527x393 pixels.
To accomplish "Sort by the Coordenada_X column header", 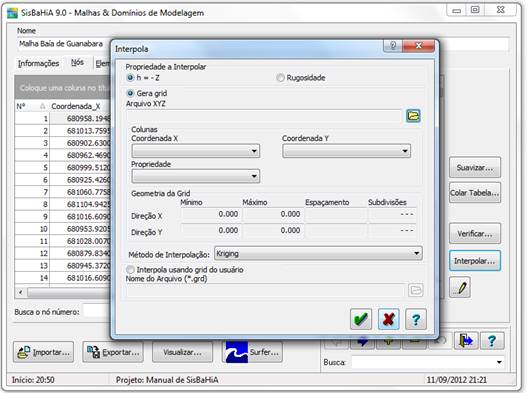I will click(x=80, y=106).
